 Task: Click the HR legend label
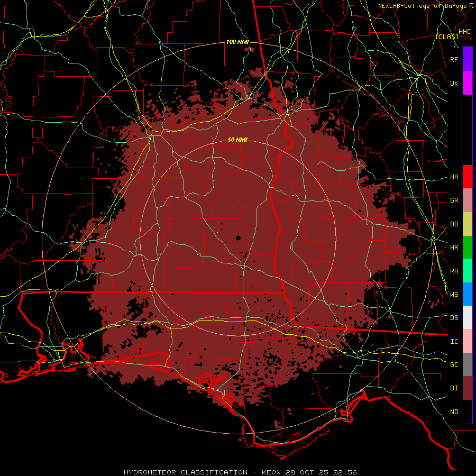point(454,248)
